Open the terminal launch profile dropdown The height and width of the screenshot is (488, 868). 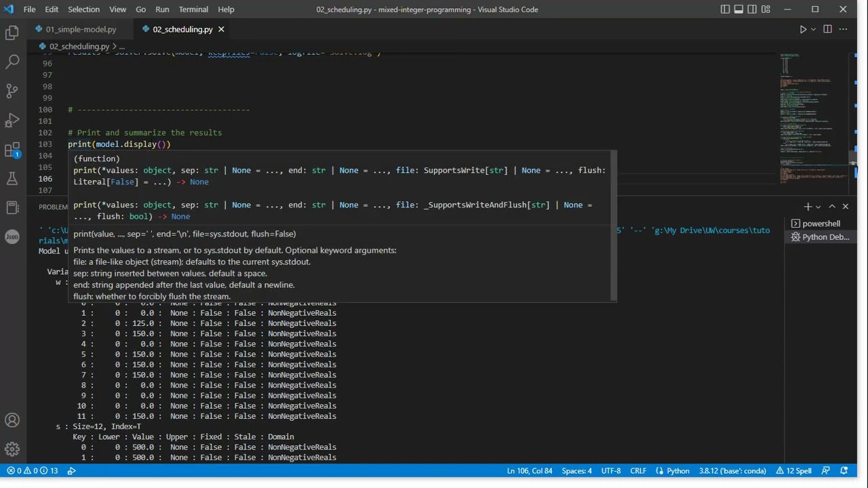pyautogui.click(x=818, y=207)
